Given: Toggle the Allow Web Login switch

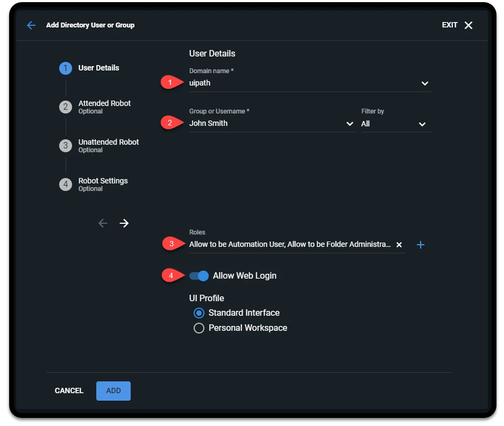Looking at the screenshot, I should [x=198, y=276].
